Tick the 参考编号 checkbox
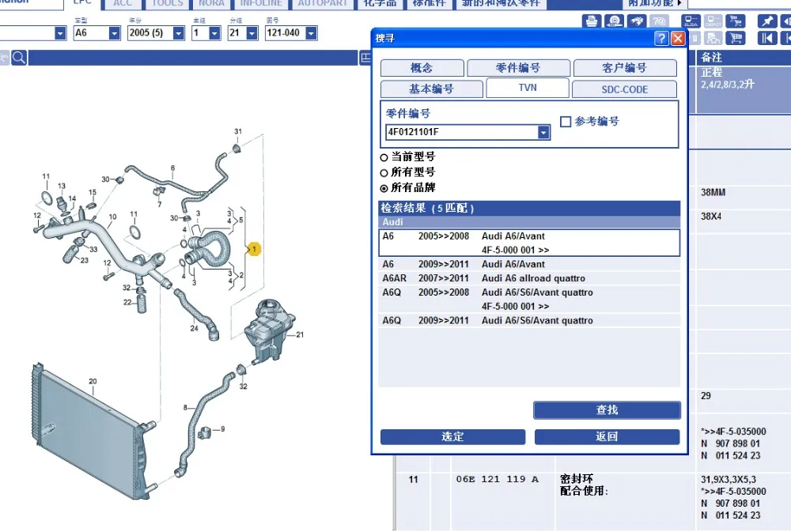Viewport: 791px width, 532px height. [566, 122]
